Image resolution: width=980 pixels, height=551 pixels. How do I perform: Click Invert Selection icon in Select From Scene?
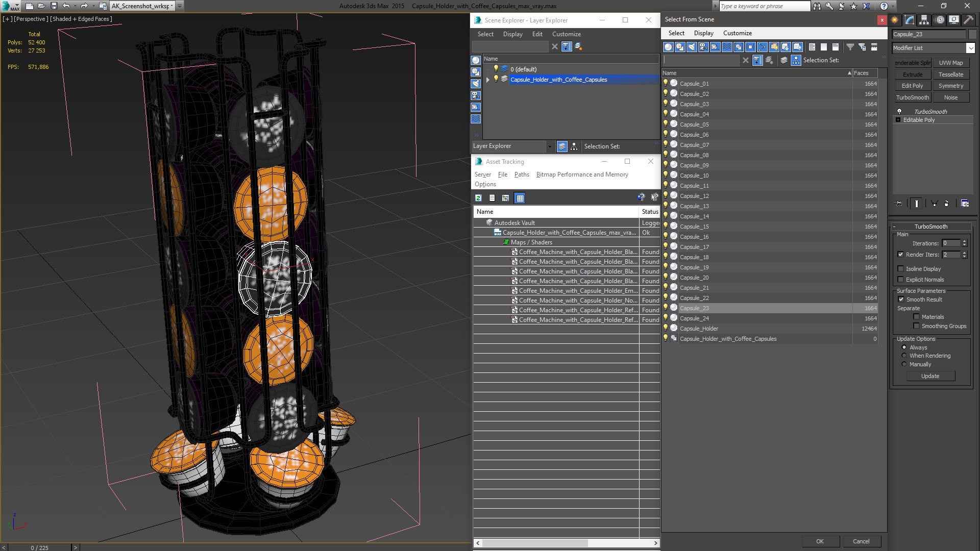pos(836,47)
